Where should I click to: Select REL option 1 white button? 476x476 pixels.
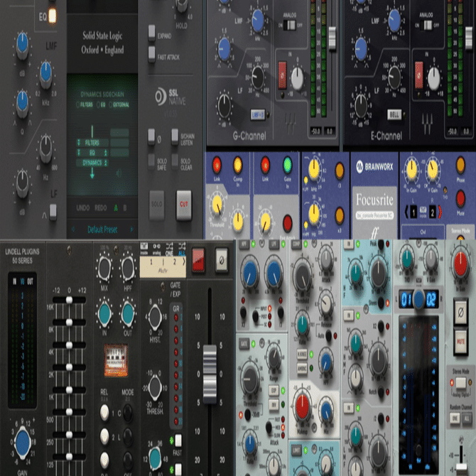tap(104, 413)
